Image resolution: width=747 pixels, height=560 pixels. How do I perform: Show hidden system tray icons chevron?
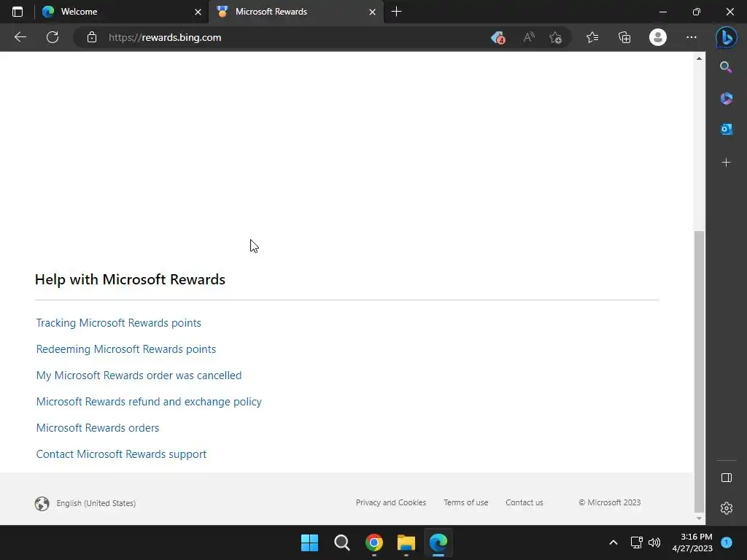(614, 542)
